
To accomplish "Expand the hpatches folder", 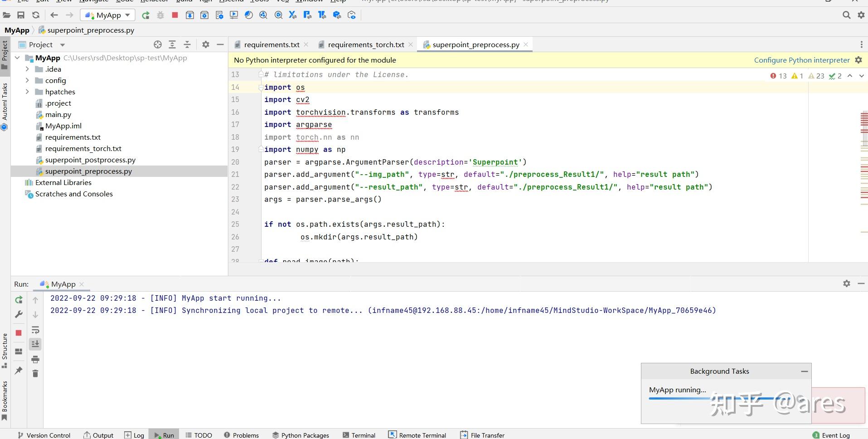I will pyautogui.click(x=27, y=92).
